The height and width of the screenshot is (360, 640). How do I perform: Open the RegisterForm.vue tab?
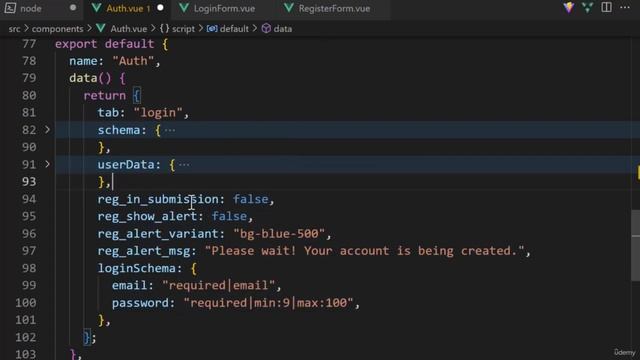[334, 8]
